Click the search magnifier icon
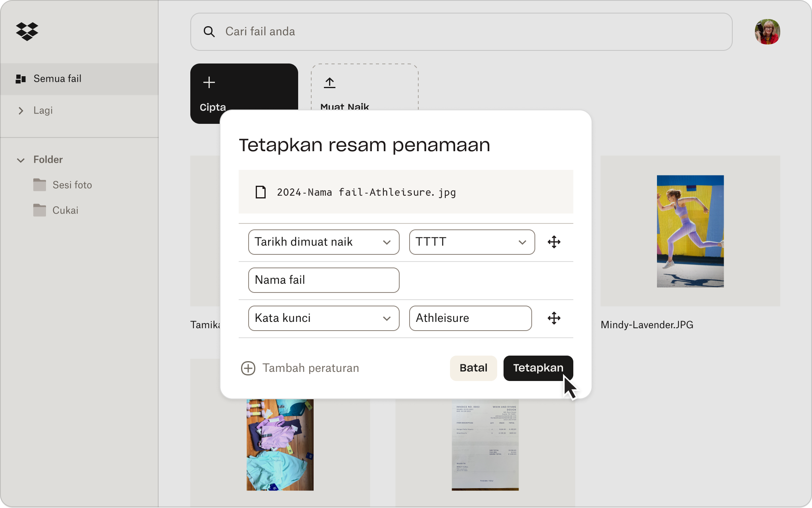This screenshot has height=508, width=812. click(209, 32)
